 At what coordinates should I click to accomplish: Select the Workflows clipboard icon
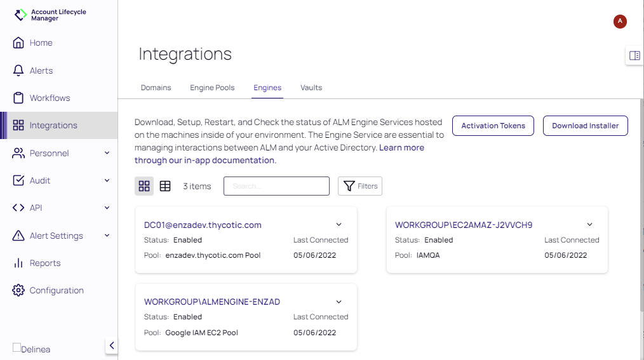[x=18, y=98]
